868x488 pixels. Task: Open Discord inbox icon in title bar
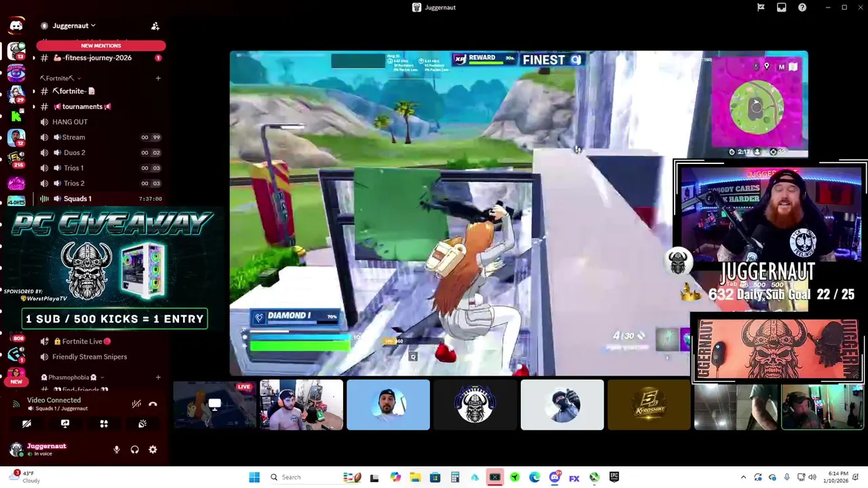781,7
